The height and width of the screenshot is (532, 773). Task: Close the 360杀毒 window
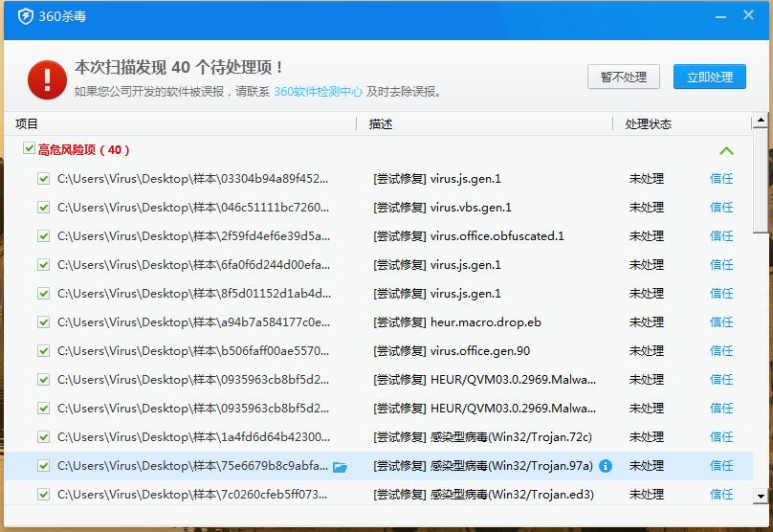(x=748, y=15)
